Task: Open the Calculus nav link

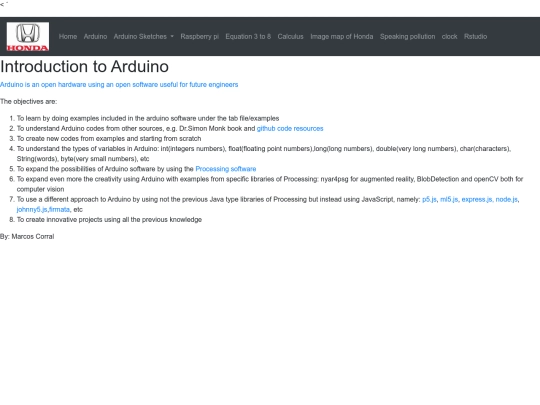Action: coord(291,37)
